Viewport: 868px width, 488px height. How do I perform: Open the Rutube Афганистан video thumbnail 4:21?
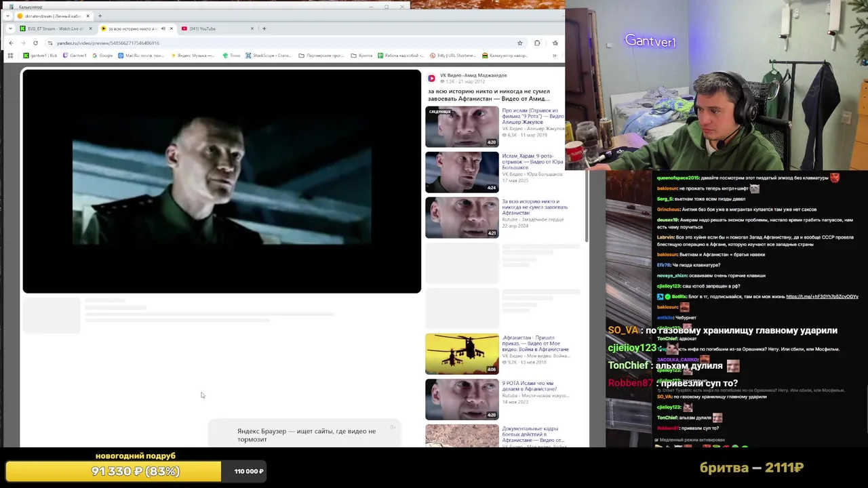tap(462, 218)
